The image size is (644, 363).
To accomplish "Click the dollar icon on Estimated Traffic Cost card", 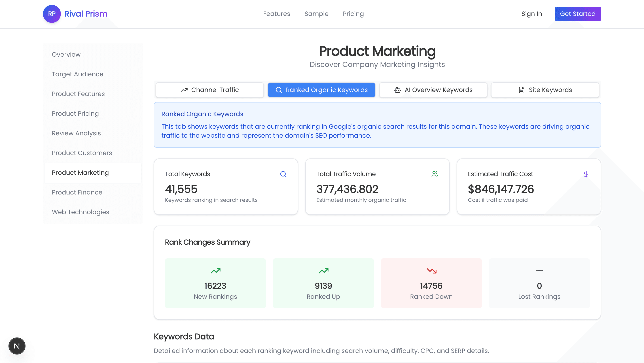I will [587, 174].
